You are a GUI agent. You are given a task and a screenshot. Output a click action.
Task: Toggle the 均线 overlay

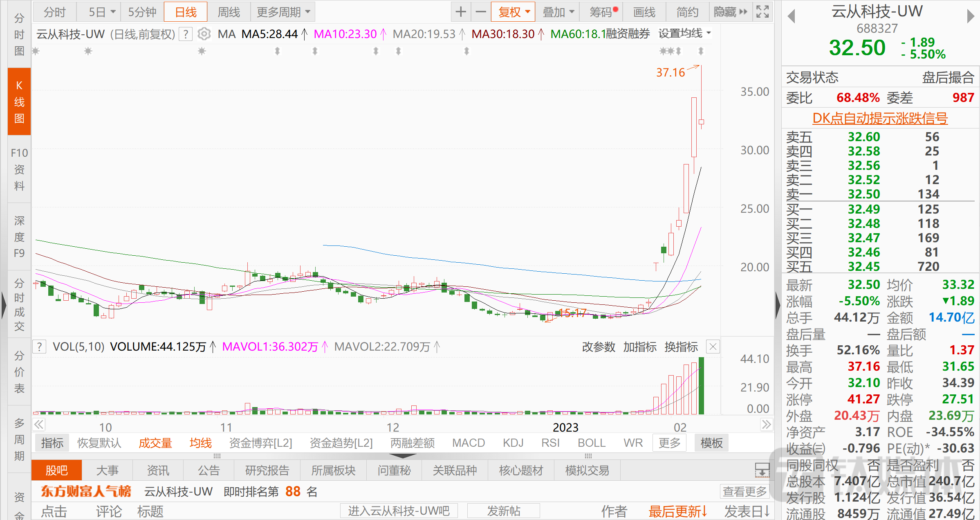pos(200,443)
